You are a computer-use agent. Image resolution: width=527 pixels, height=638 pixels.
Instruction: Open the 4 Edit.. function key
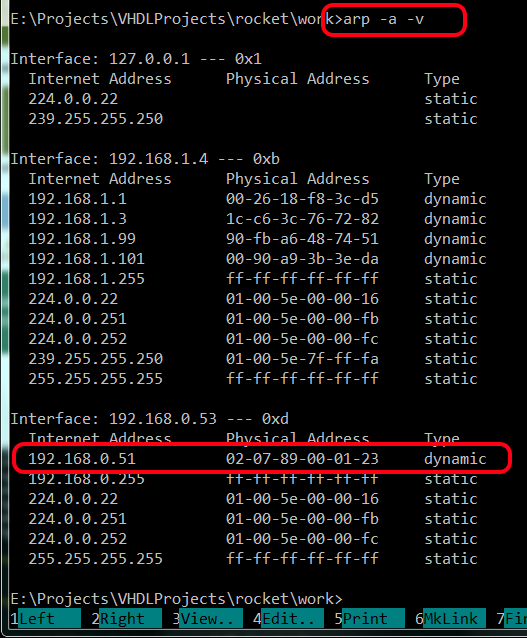click(289, 619)
